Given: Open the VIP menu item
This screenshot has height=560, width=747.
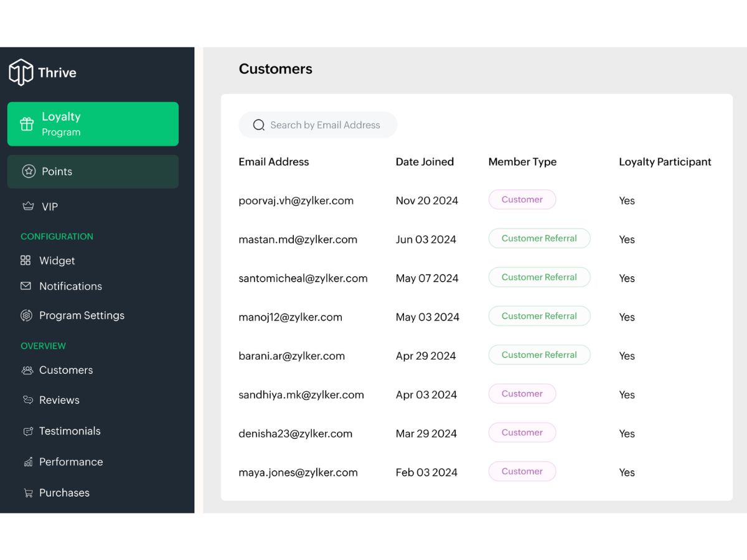Looking at the screenshot, I should tap(50, 207).
